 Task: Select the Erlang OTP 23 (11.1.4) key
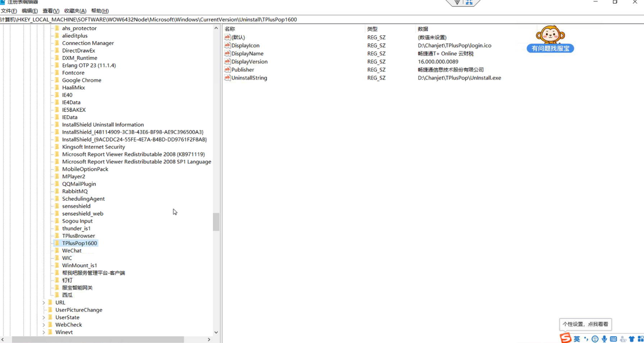(x=89, y=65)
